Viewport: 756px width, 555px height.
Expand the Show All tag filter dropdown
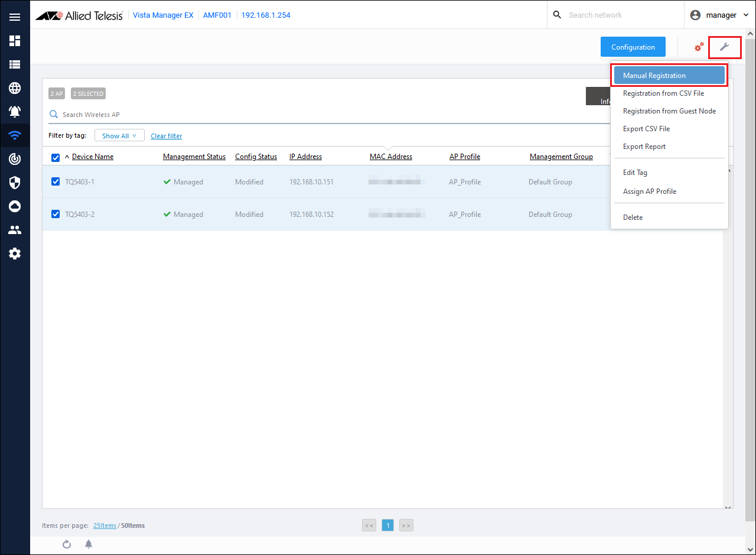[119, 136]
